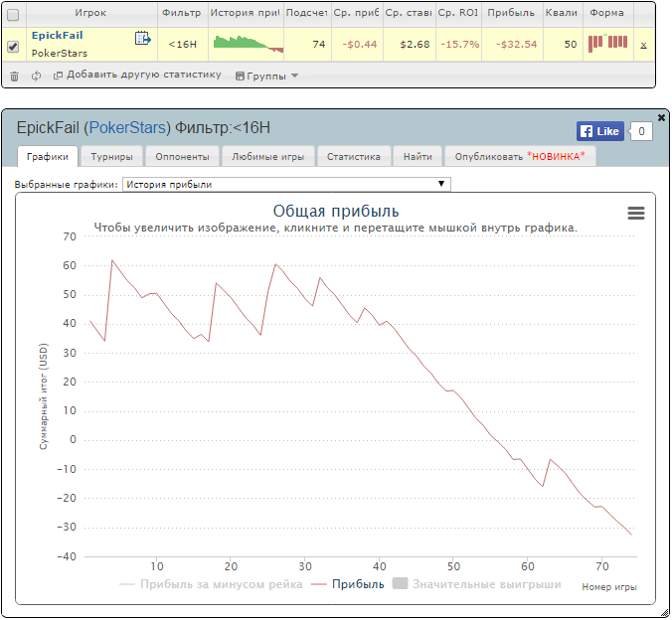Toggle 'Прибыль за минусом рейка' legend series
This screenshot has width=672, height=620.
pos(212,584)
